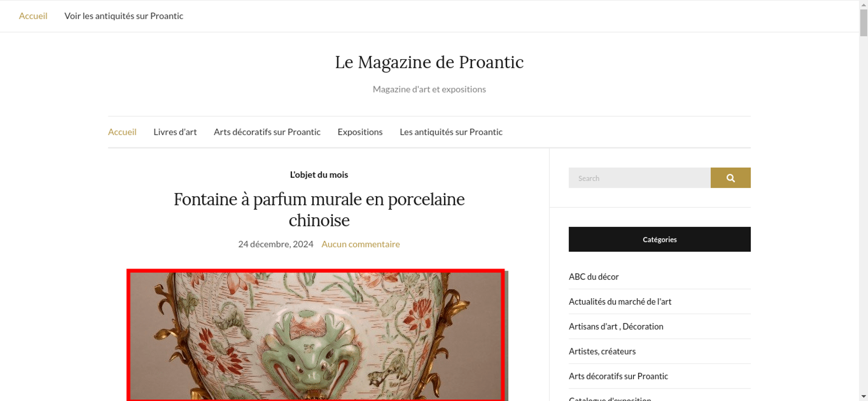The width and height of the screenshot is (868, 401).
Task: Select the Artistes, créateurs category
Action: [602, 351]
